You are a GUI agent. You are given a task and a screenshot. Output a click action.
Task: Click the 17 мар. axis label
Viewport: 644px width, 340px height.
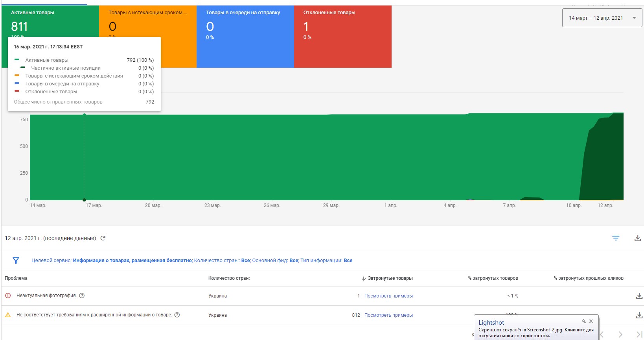tap(94, 205)
